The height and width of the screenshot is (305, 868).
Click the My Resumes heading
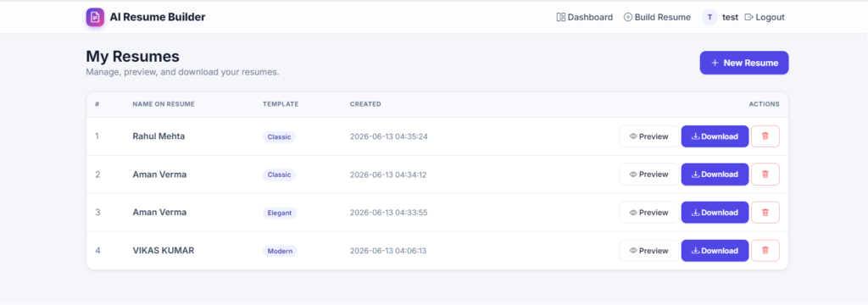coord(133,57)
